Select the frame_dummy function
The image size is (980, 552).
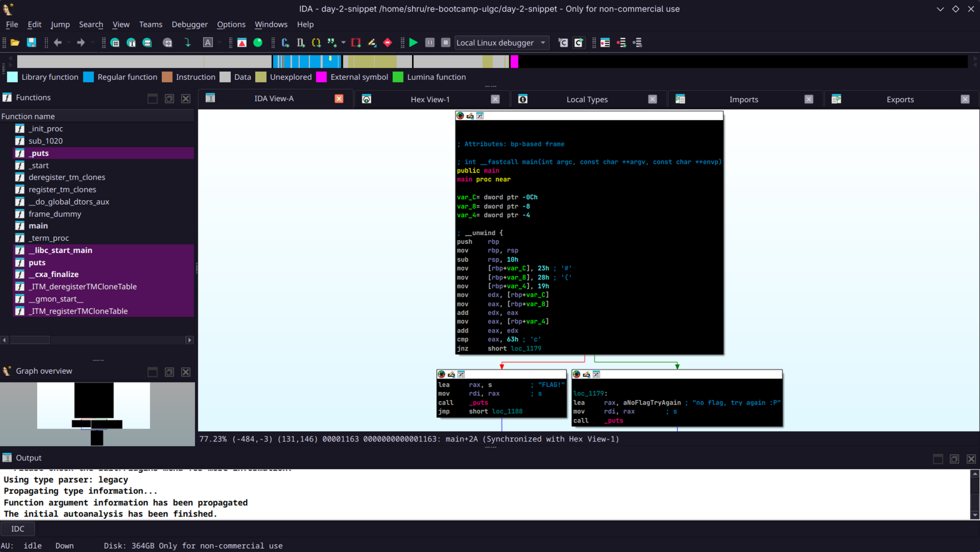[x=55, y=214]
